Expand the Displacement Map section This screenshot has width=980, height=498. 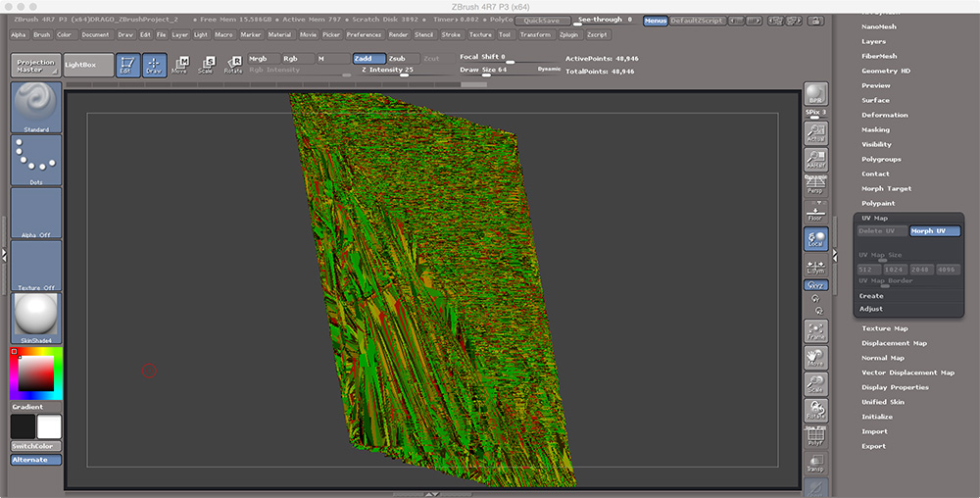(894, 343)
